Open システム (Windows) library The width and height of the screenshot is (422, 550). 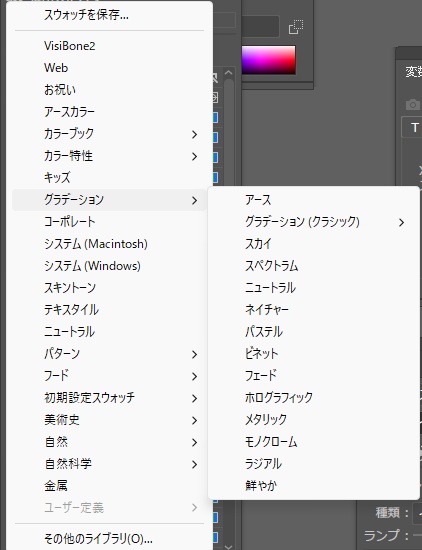(109, 266)
